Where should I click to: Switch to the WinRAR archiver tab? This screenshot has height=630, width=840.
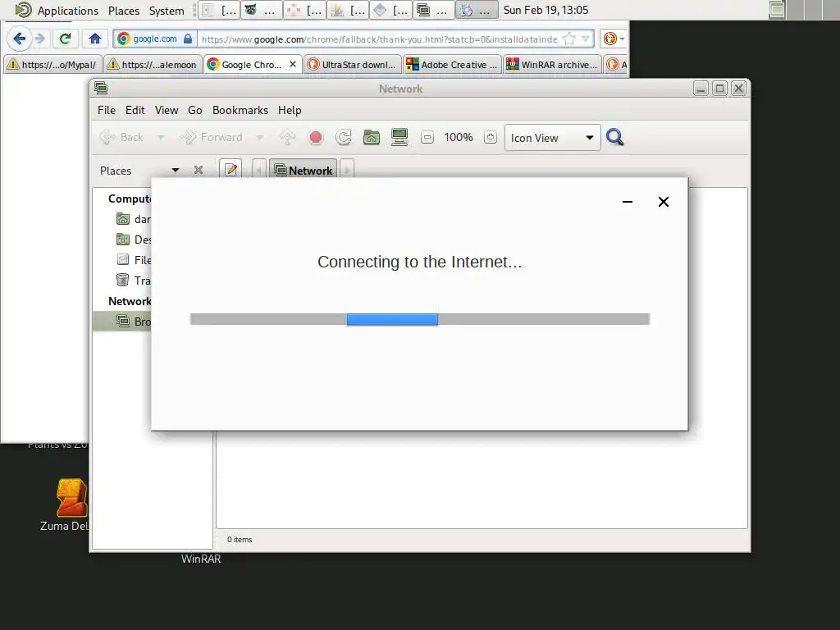(552, 65)
